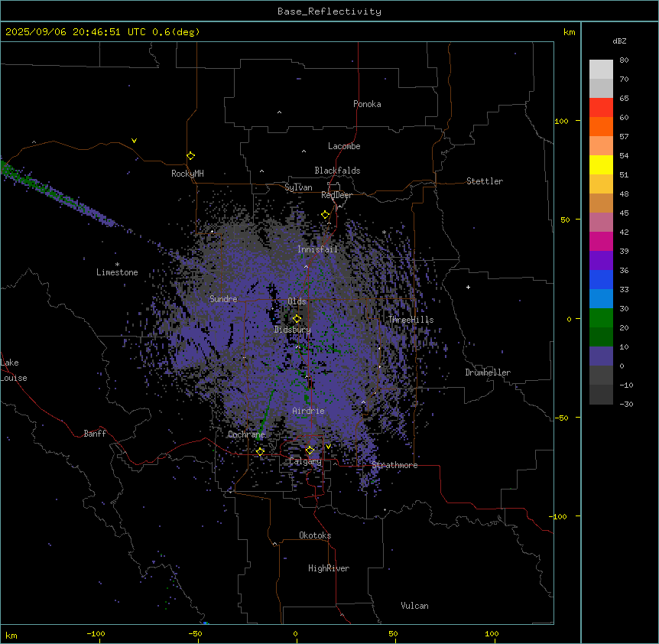Select the Innisfail label
Screen dimensions: 659x644
(318, 249)
